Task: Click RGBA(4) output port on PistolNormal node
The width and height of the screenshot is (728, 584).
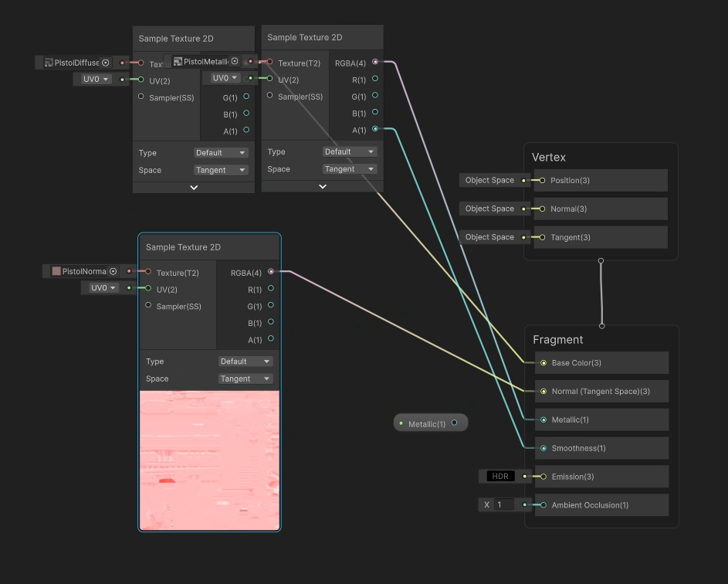Action: [271, 271]
